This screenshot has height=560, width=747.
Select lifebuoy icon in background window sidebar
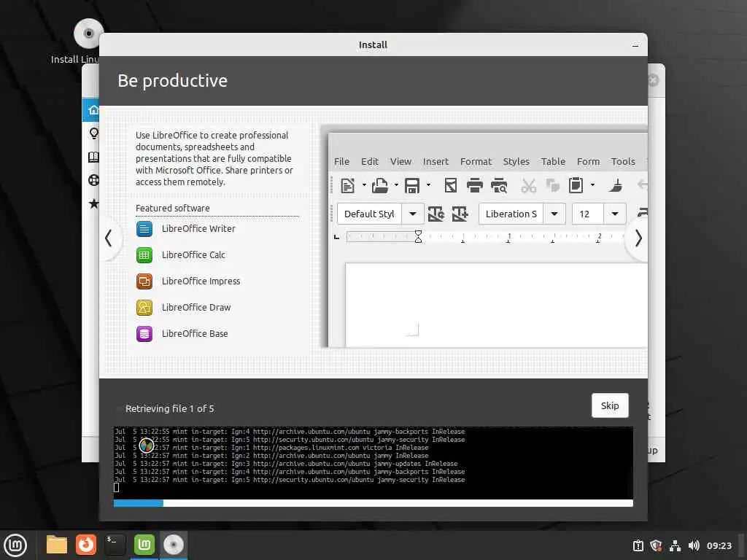click(93, 180)
